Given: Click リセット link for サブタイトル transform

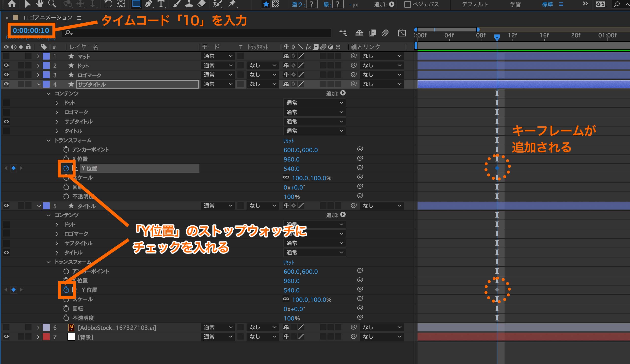Looking at the screenshot, I should (x=288, y=141).
